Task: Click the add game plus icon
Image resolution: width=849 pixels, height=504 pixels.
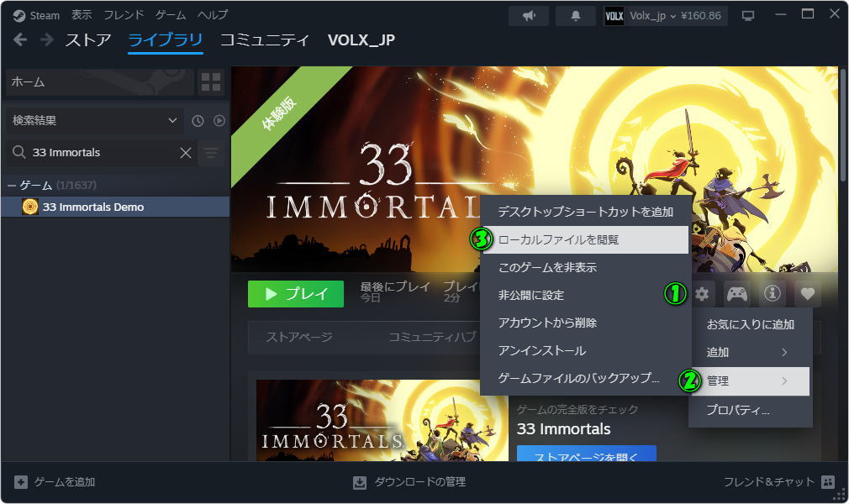Action: (x=20, y=482)
